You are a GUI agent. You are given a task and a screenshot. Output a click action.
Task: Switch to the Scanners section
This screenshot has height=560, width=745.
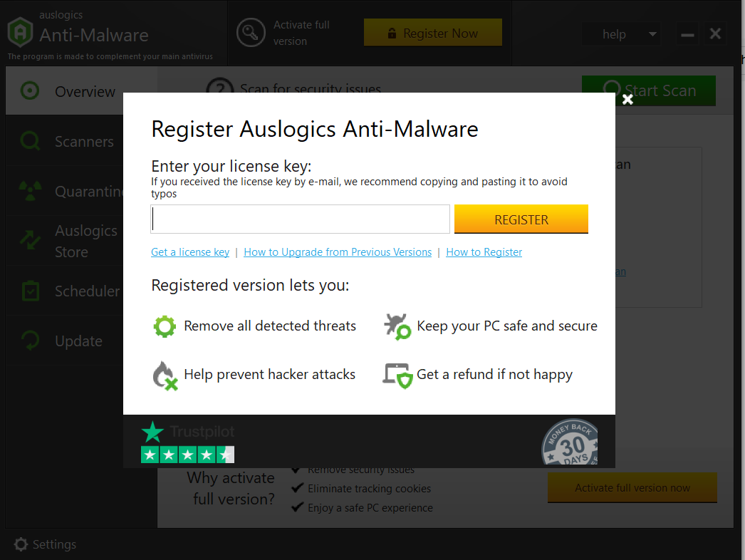coord(71,141)
